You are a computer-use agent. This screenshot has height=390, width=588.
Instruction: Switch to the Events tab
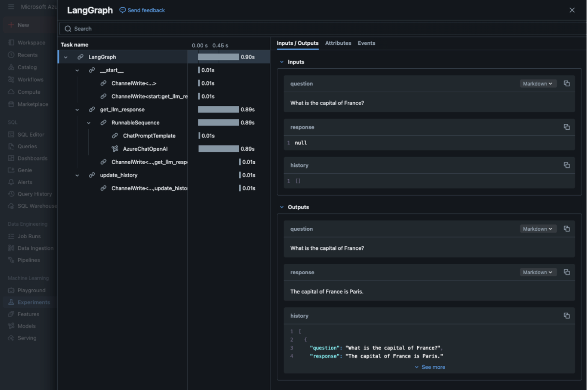(x=366, y=43)
